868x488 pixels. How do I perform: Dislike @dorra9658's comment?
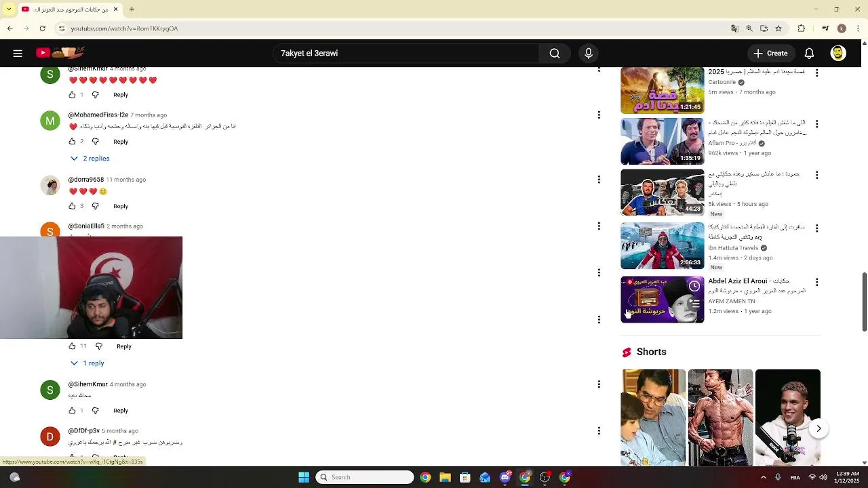coord(95,206)
